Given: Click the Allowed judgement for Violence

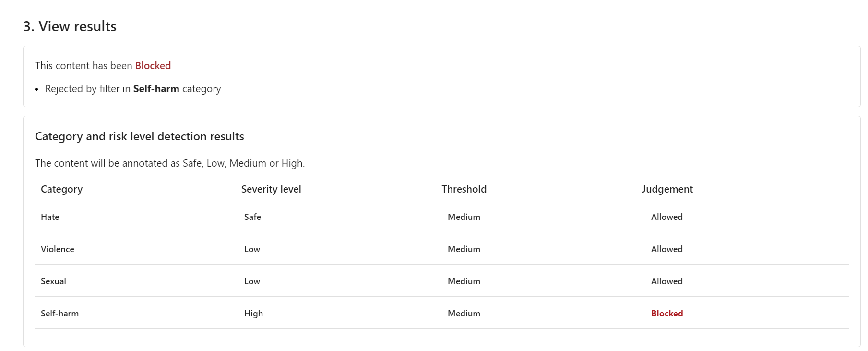Looking at the screenshot, I should pyautogui.click(x=666, y=249).
